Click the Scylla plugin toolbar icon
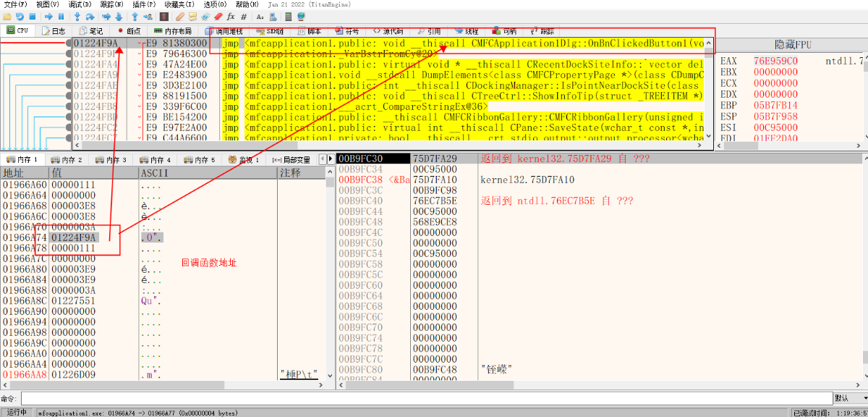 click(x=164, y=17)
